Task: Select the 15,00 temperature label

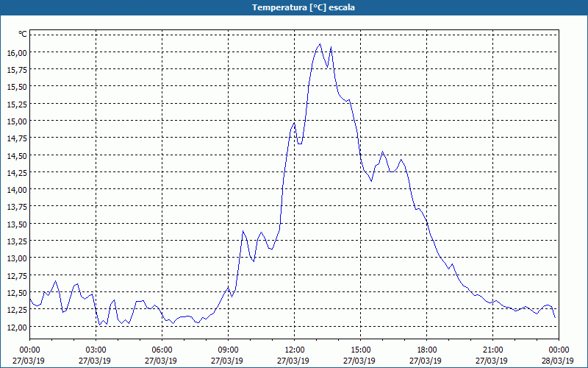Action: pos(17,121)
